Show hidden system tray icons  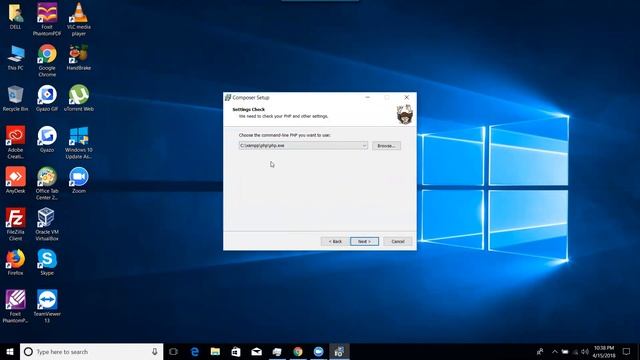(554, 351)
